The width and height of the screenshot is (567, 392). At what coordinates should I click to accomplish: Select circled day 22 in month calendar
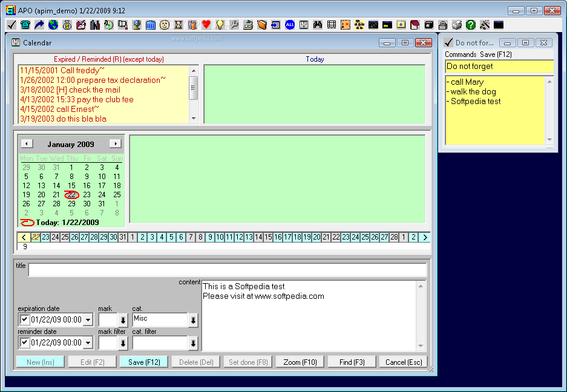(71, 195)
